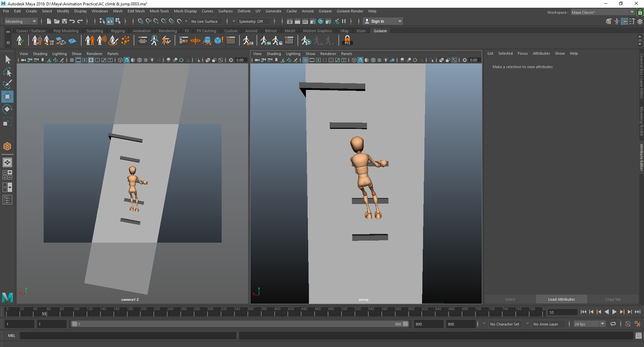
Task: Select the Scale tool
Action: click(x=7, y=121)
